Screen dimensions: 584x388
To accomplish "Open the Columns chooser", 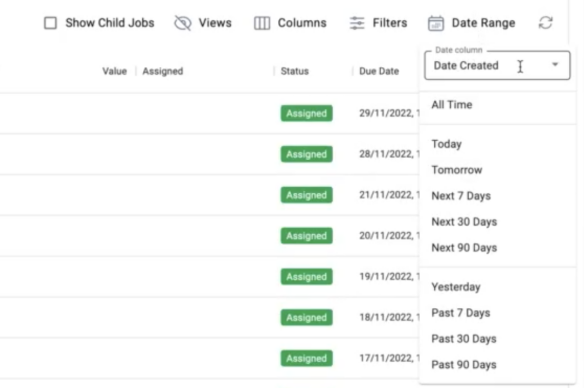I will [x=302, y=23].
